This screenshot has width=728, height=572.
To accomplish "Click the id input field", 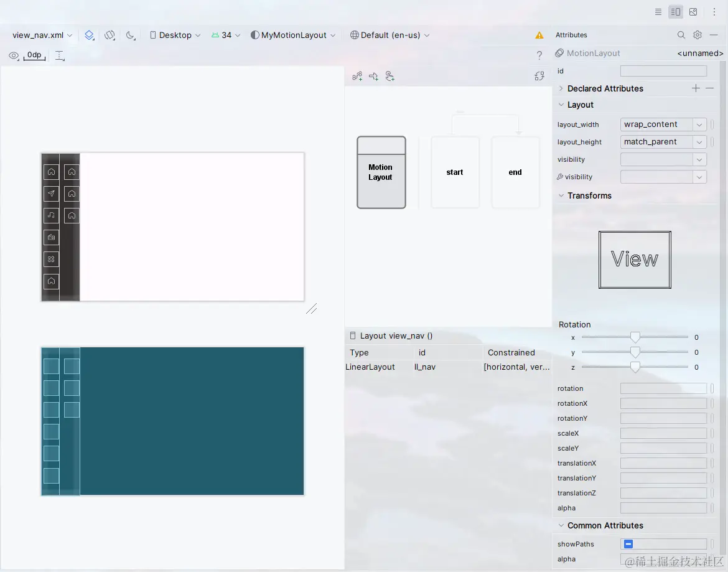I will 663,71.
